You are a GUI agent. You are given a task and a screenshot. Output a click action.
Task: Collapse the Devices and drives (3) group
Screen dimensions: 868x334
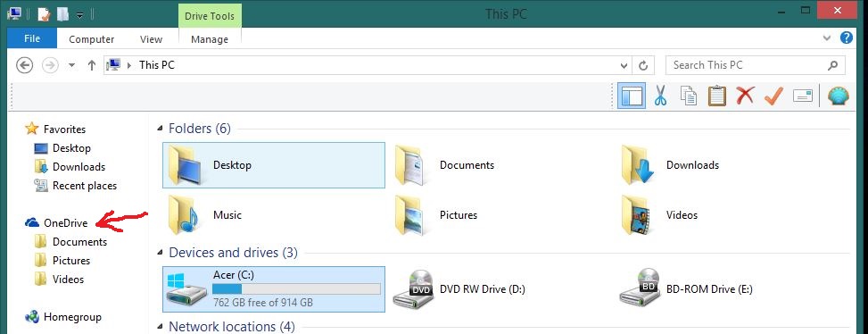[160, 253]
